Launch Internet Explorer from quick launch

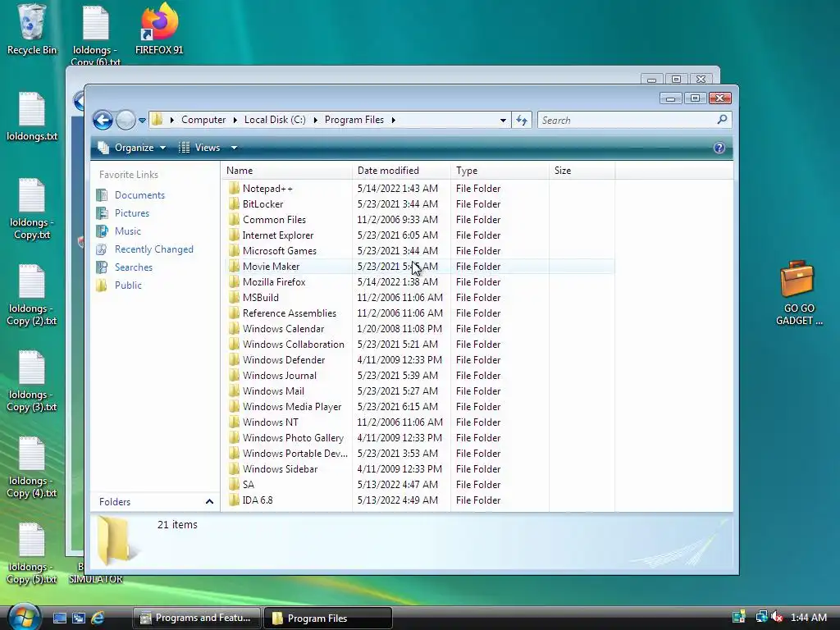point(98,619)
